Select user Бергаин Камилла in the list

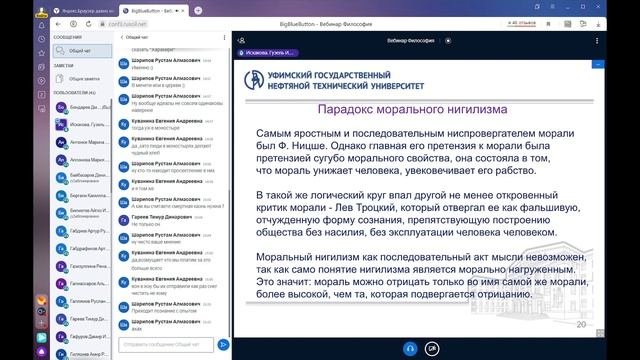[x=82, y=196]
